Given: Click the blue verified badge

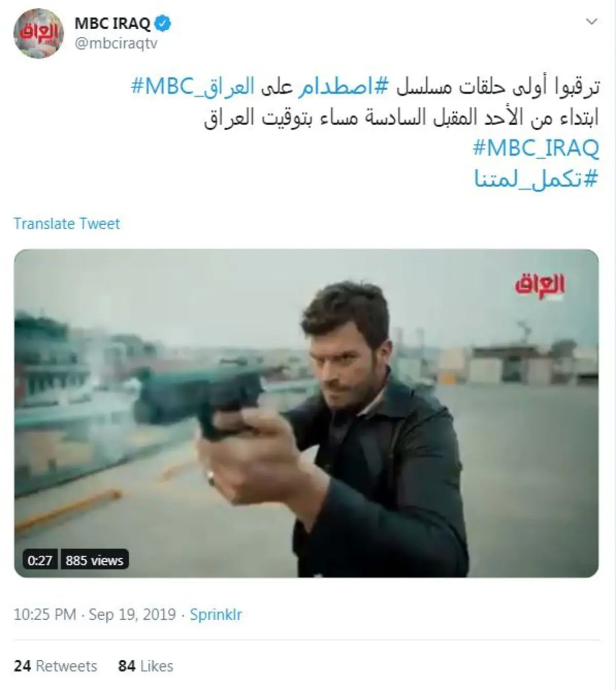Looking at the screenshot, I should click(x=163, y=23).
